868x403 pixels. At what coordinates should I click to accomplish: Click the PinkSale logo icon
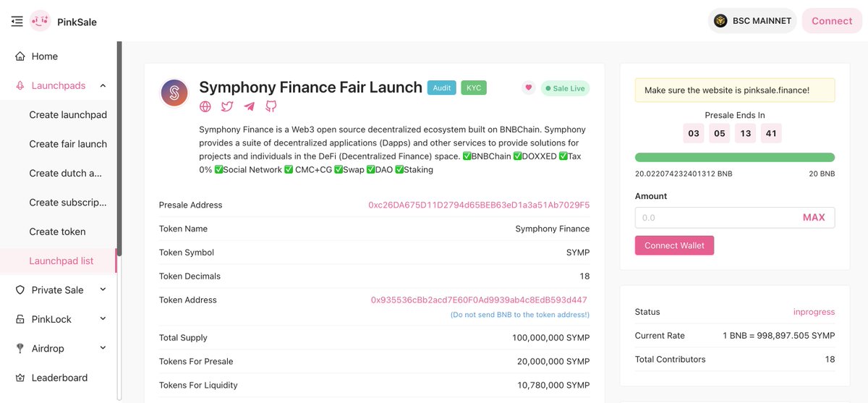pyautogui.click(x=41, y=21)
